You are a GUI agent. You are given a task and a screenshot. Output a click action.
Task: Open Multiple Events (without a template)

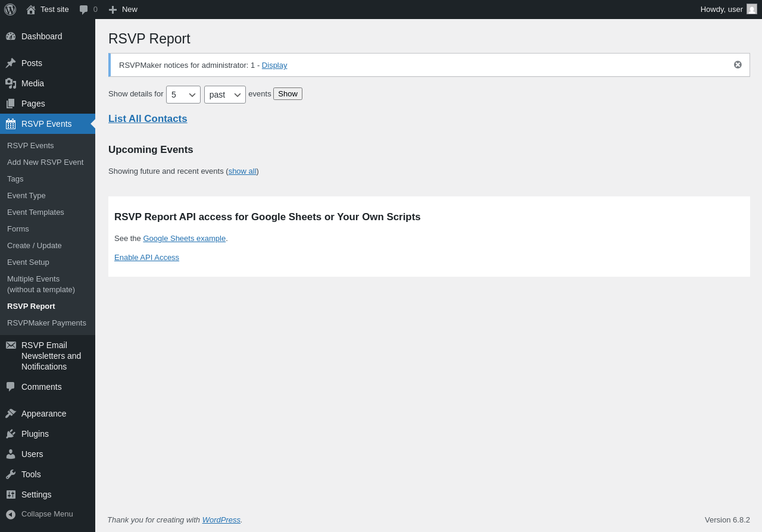point(41,284)
